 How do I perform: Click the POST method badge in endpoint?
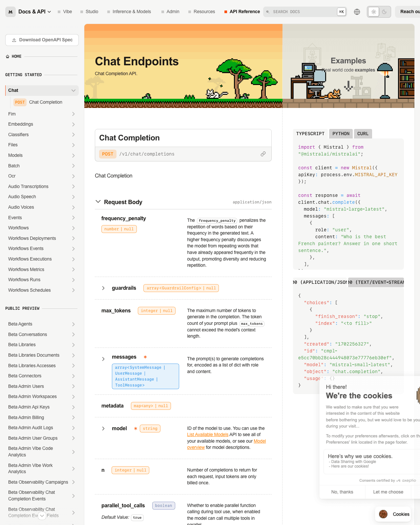[108, 154]
